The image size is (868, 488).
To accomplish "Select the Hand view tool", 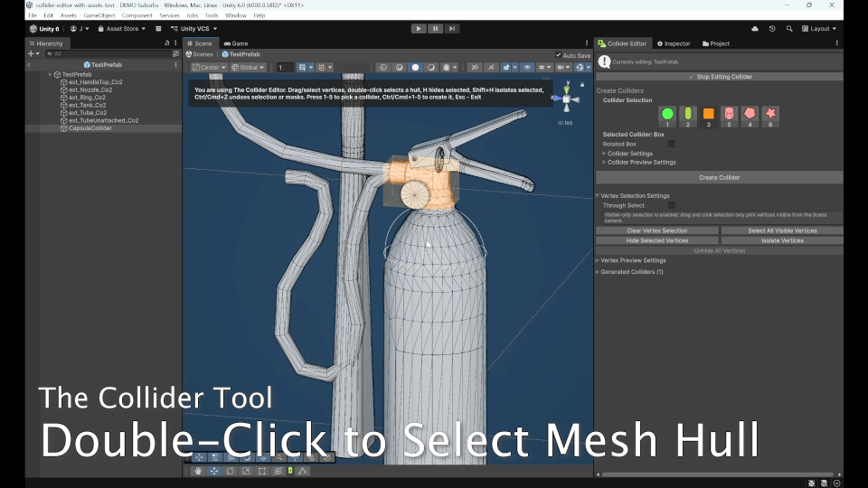I will point(198,471).
